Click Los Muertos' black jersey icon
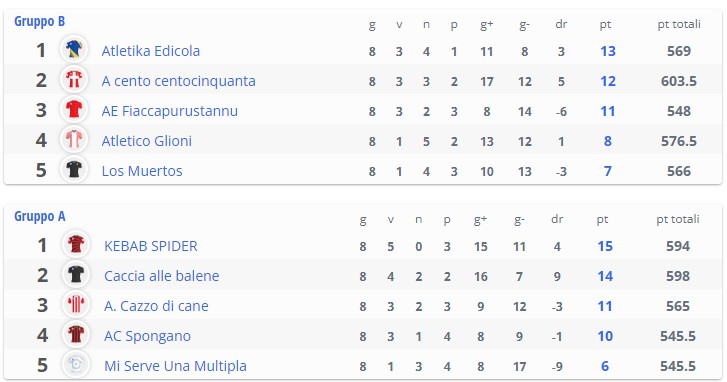 tap(74, 169)
